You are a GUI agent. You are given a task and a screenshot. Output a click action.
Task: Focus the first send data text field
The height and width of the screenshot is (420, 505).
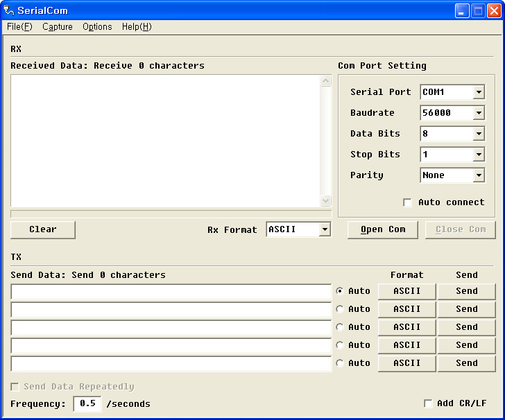171,292
